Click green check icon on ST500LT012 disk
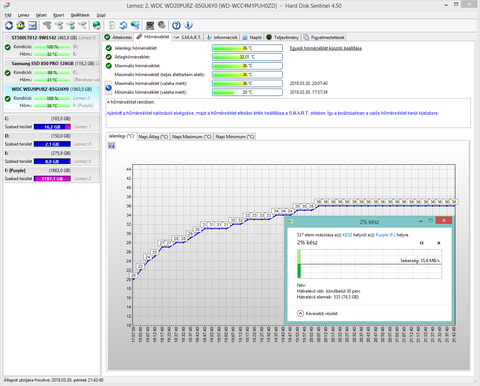480x386 pixels. (x=8, y=47)
